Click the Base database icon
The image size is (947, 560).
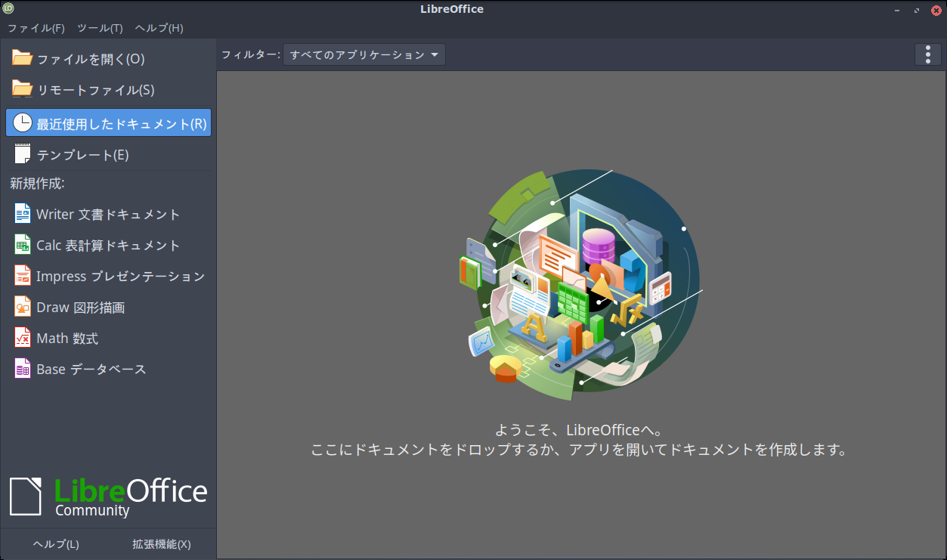[23, 369]
